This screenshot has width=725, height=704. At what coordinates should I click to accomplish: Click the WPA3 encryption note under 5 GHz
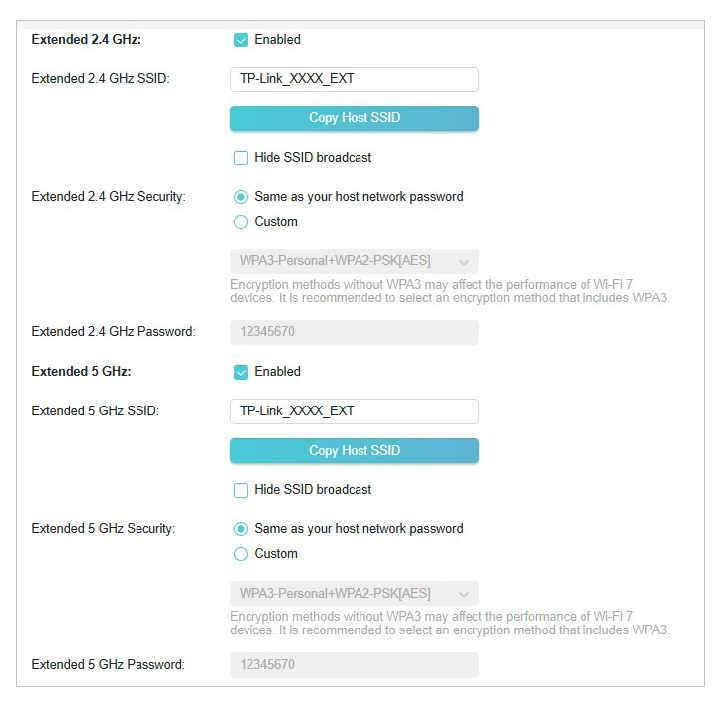click(x=449, y=623)
